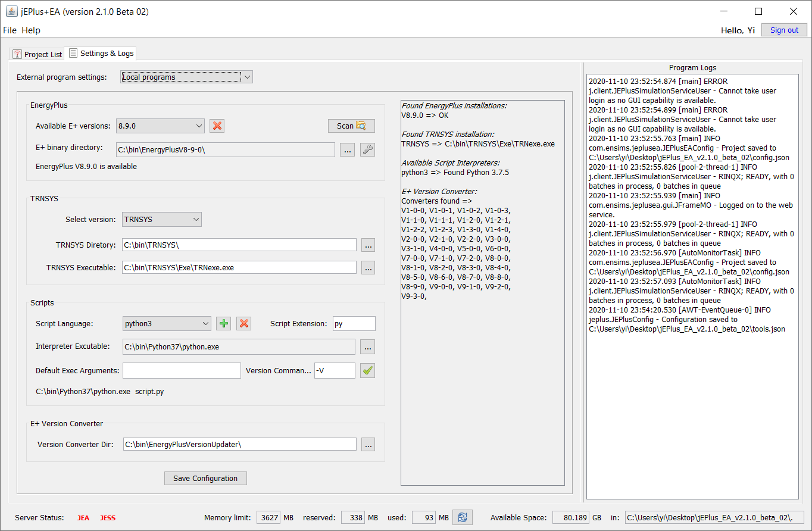The height and width of the screenshot is (531, 812).
Task: Click the Available Space 80.189 field
Action: coord(571,517)
